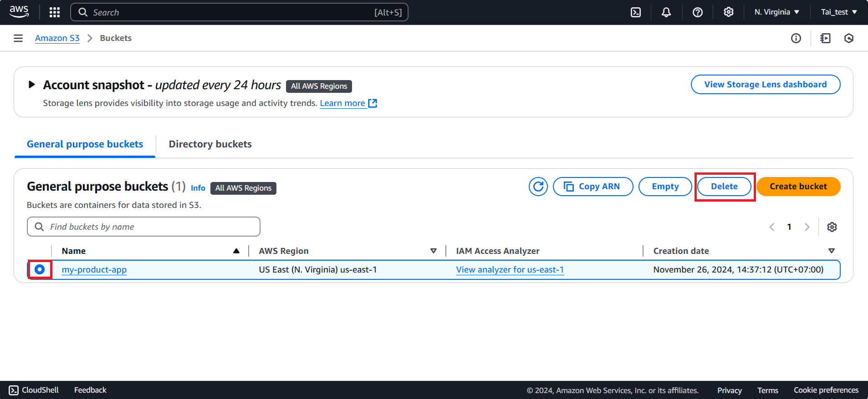Click page number 1 in pagination
This screenshot has height=399, width=868.
click(x=789, y=227)
